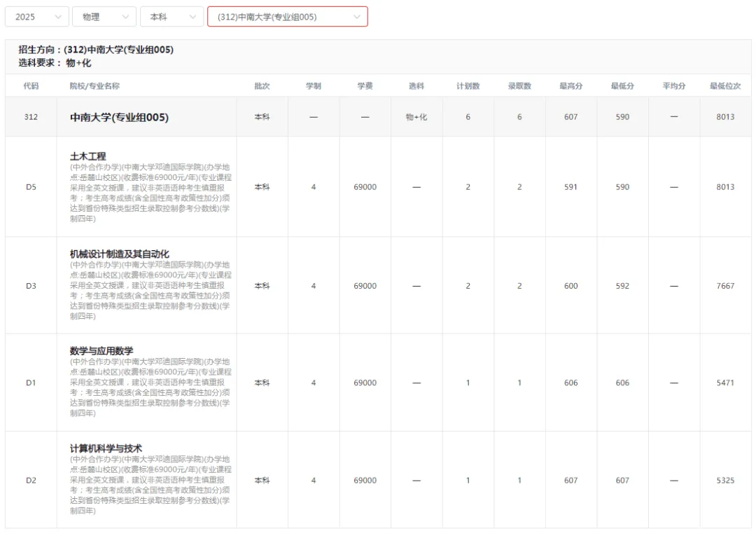Click the 批次 column header

pos(262,86)
